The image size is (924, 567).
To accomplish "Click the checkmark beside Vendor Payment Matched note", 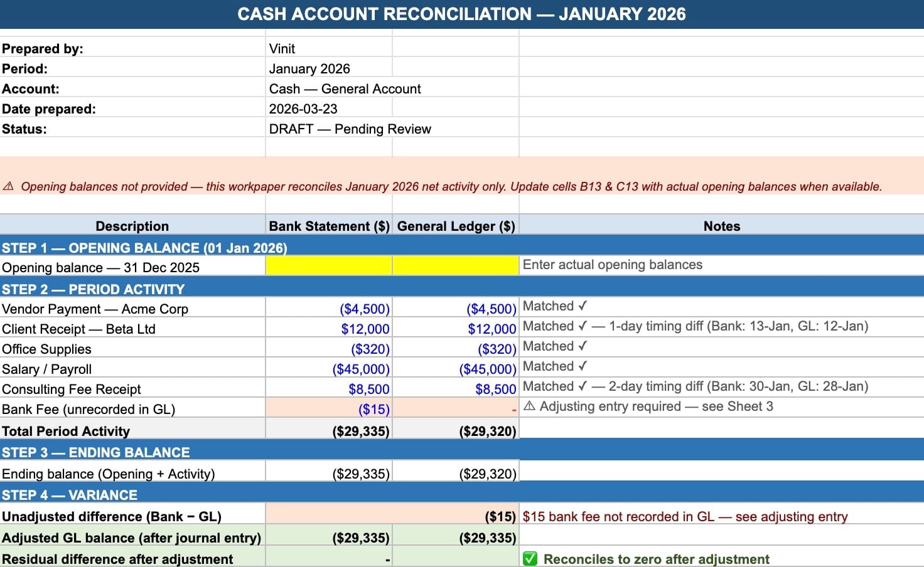I will point(584,306).
